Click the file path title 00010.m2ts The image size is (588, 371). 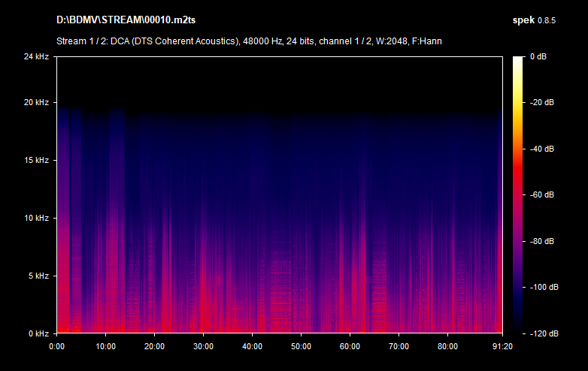132,19
